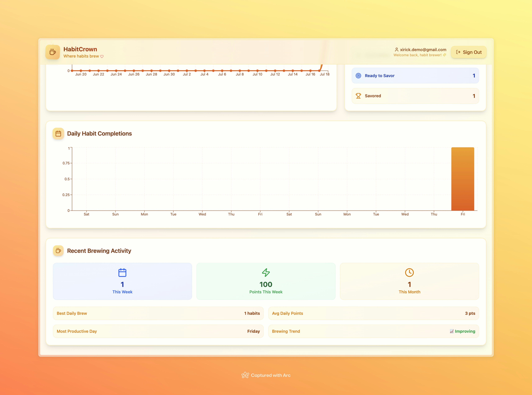Image resolution: width=532 pixels, height=395 pixels.
Task: Click the orange Friday bar in completions chart
Action: (x=463, y=179)
